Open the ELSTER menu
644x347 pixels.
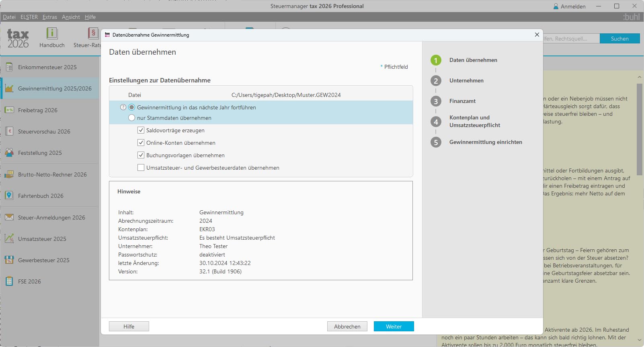[29, 17]
